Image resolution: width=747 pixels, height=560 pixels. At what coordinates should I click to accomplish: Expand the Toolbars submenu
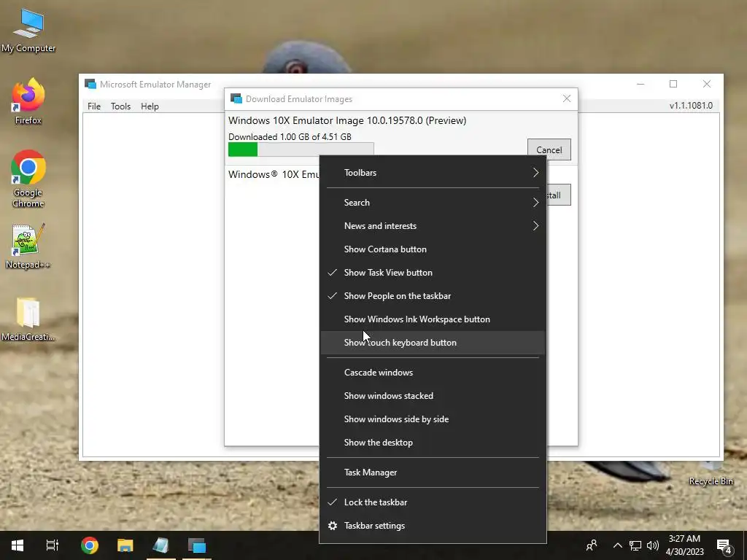(433, 173)
